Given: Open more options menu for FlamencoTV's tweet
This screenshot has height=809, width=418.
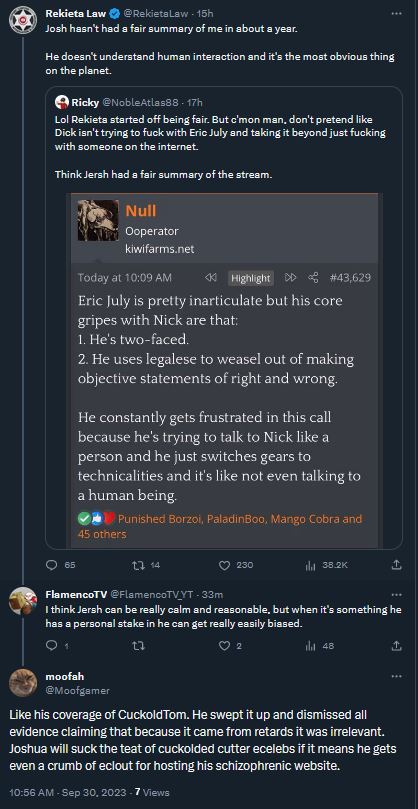Looking at the screenshot, I should tap(396, 595).
